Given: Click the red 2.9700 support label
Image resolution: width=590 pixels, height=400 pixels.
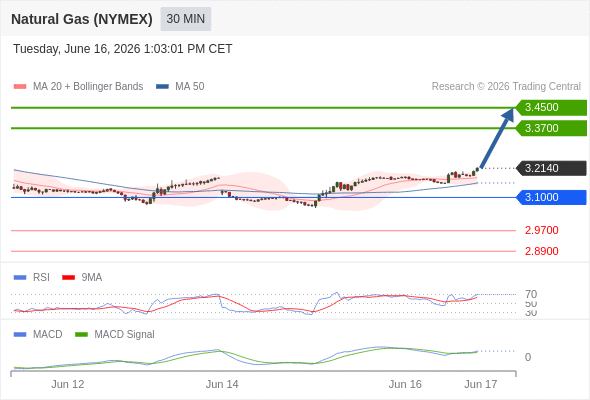Looking at the screenshot, I should [x=541, y=230].
